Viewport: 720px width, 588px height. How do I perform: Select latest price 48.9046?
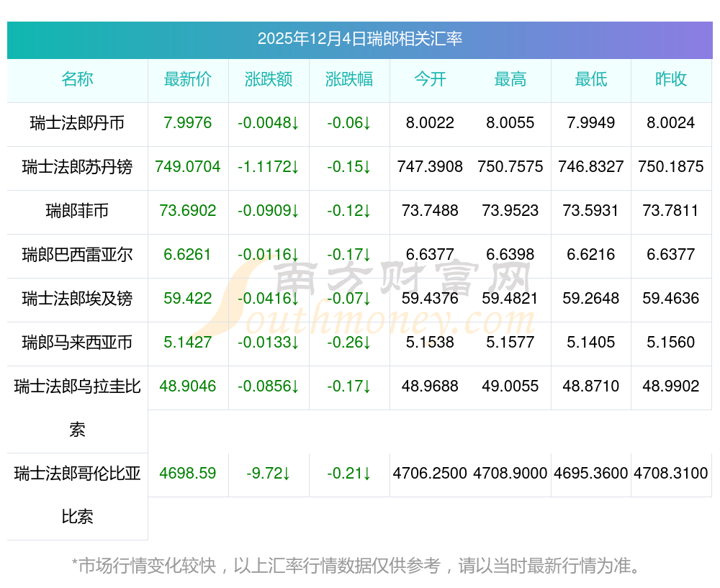pyautogui.click(x=188, y=386)
